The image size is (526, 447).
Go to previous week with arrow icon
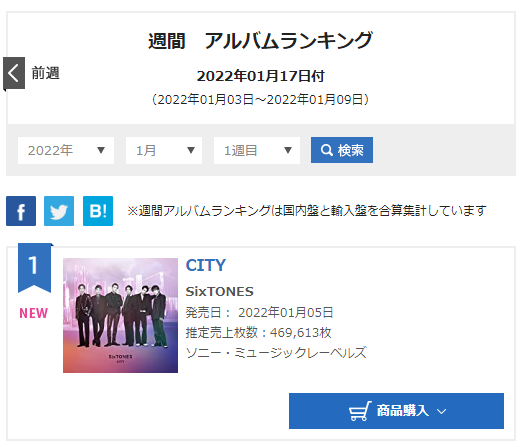14,73
